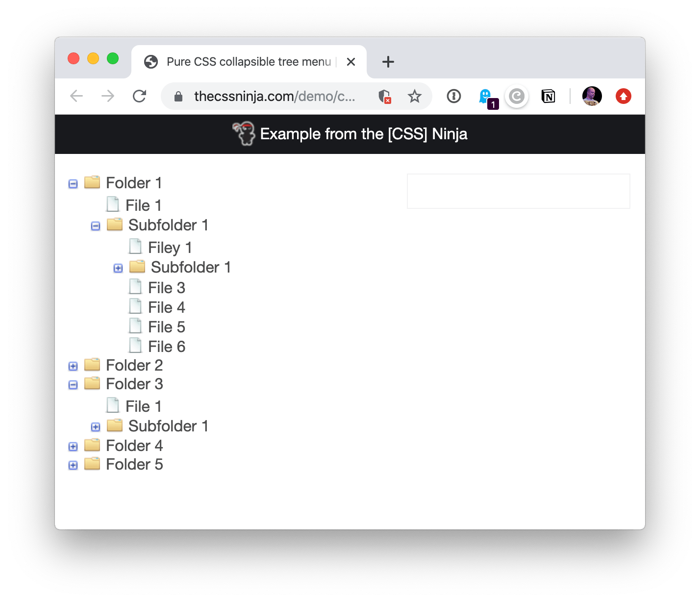Select File 6 in the tree

click(x=166, y=346)
